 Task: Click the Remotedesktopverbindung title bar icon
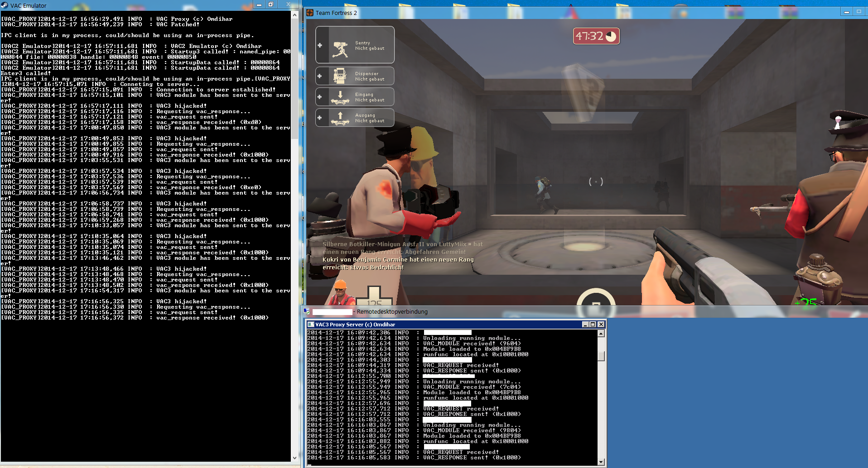307,311
